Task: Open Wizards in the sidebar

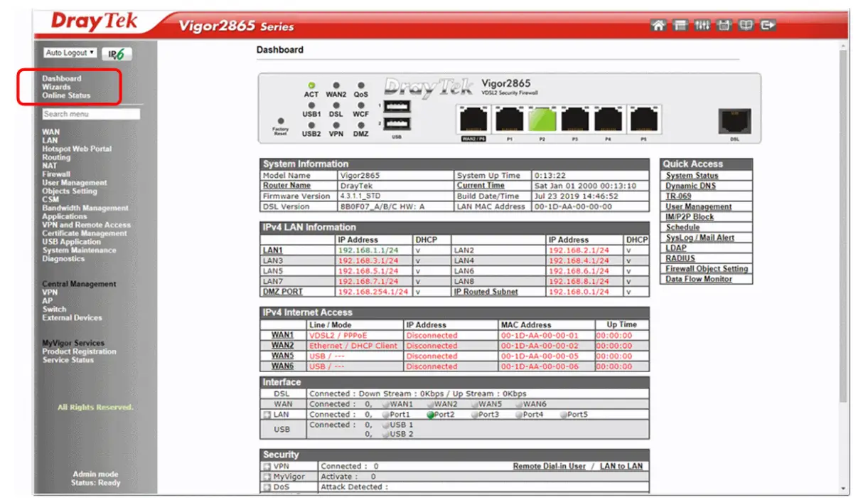Action: click(x=56, y=87)
